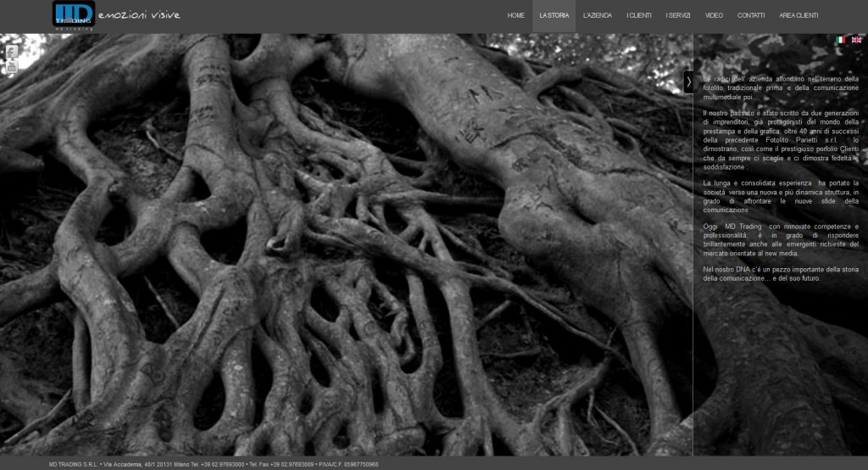This screenshot has height=470, width=868.
Task: Click the 'Le radici dell'azienda' paragraph
Action: point(780,88)
